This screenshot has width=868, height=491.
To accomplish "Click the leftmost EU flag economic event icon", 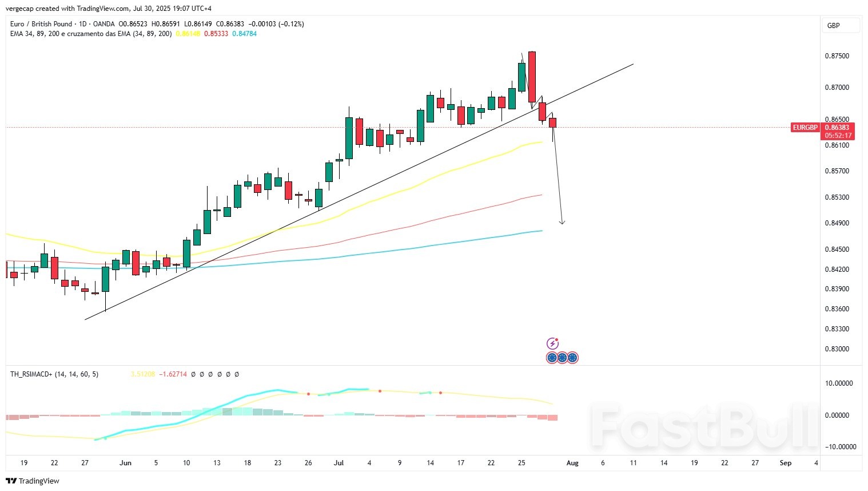I will point(552,358).
